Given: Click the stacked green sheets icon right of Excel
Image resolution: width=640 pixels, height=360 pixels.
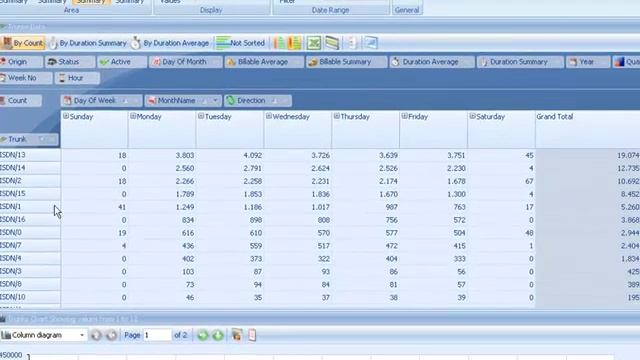Looking at the screenshot, I should click(332, 43).
